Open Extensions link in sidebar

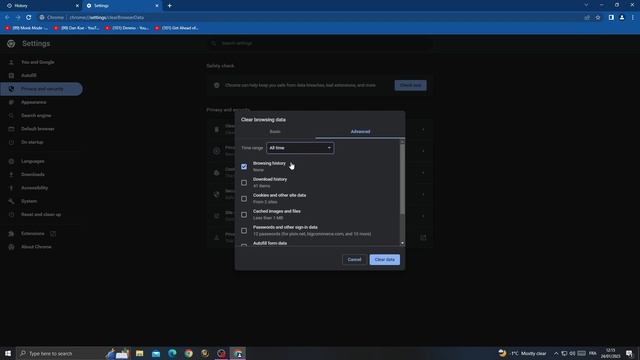pyautogui.click(x=33, y=233)
